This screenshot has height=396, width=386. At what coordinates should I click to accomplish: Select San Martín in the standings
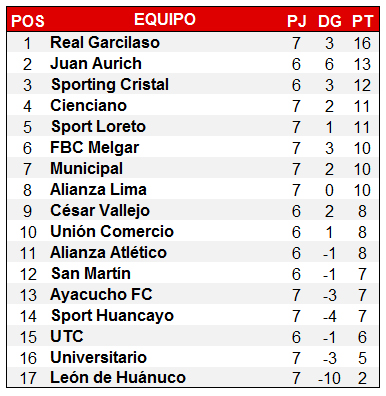(91, 273)
